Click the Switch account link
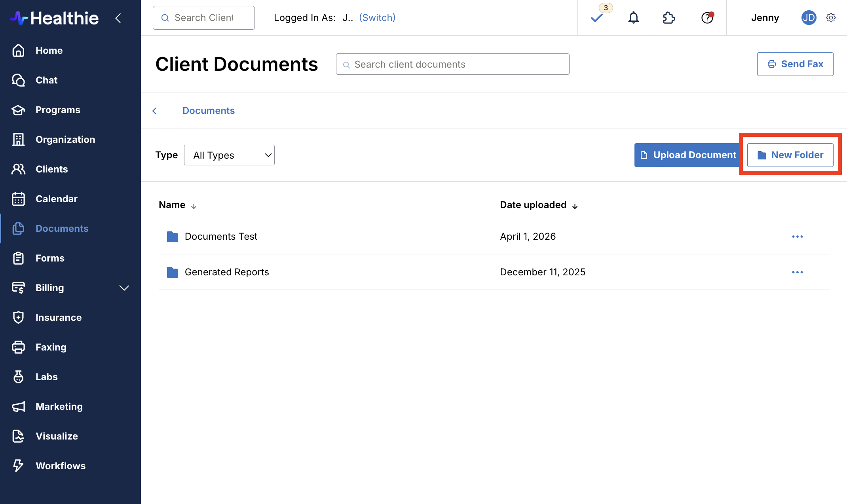Screen dimensions: 847x504 (x=377, y=18)
